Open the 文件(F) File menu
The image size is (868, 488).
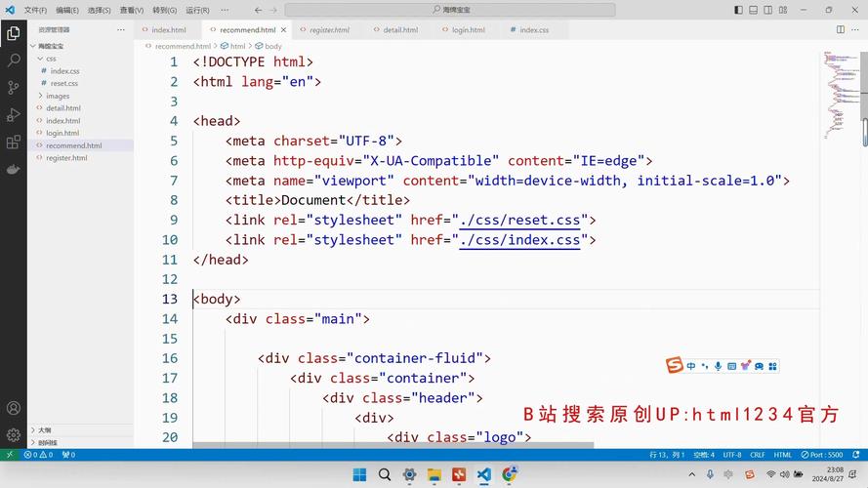click(35, 10)
